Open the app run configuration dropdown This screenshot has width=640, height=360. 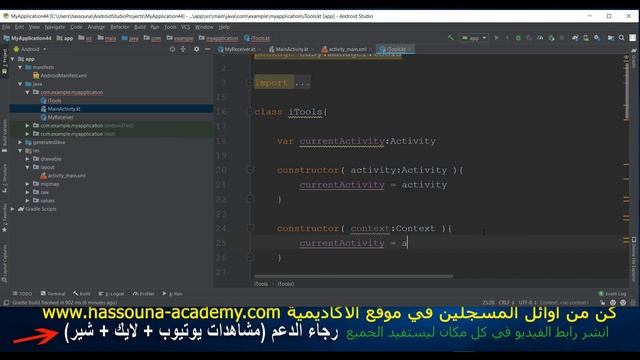[x=473, y=38]
